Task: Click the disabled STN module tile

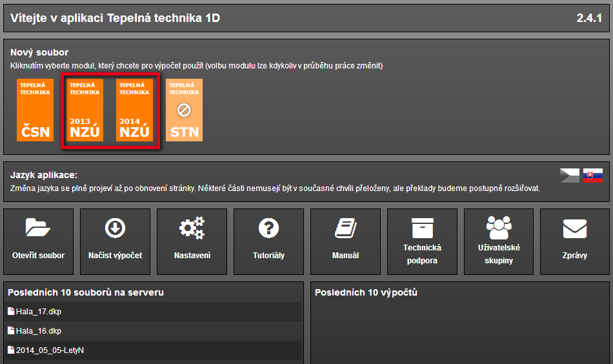Action: click(x=184, y=110)
